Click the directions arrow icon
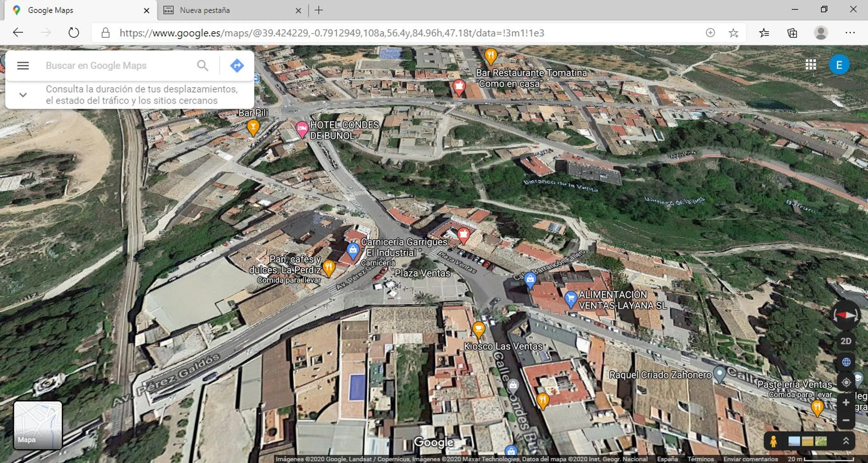 click(x=237, y=65)
